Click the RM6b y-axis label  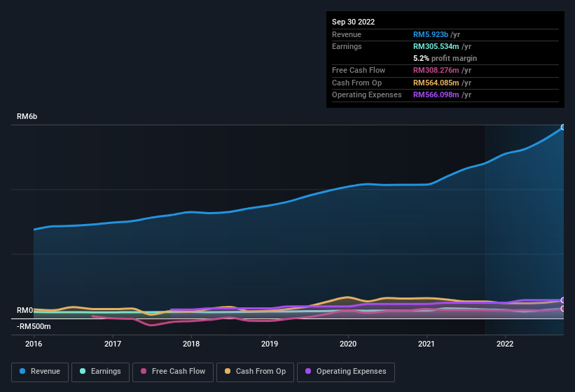(x=27, y=116)
